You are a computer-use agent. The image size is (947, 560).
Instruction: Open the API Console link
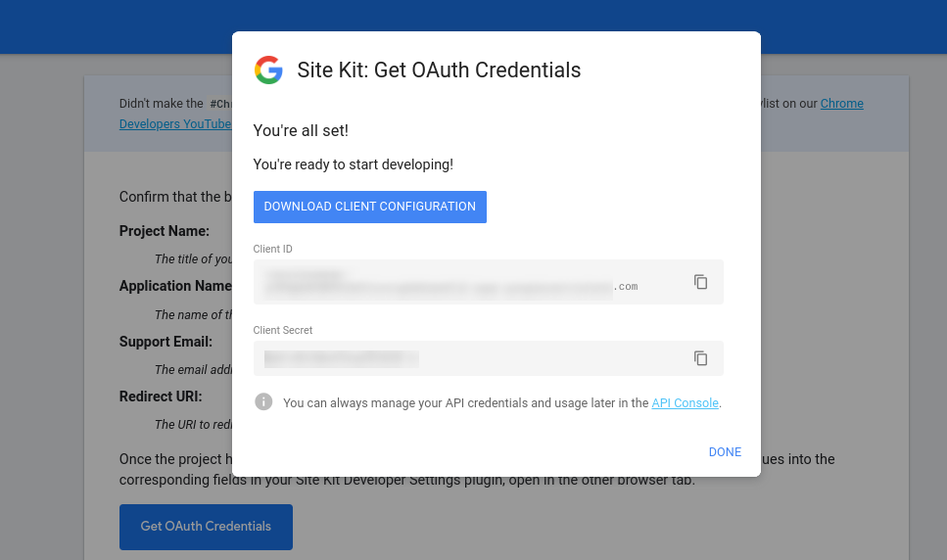pyautogui.click(x=685, y=402)
